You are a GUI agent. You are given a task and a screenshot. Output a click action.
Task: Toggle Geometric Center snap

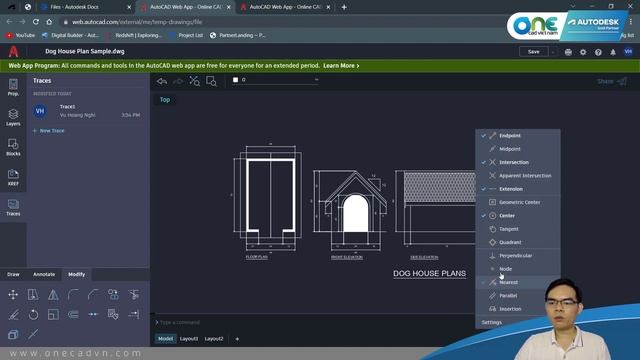[x=518, y=202]
